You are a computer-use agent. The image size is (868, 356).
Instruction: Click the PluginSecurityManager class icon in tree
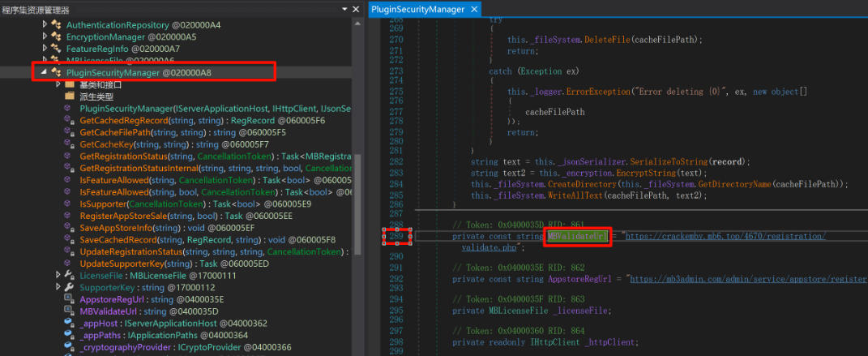(x=57, y=72)
